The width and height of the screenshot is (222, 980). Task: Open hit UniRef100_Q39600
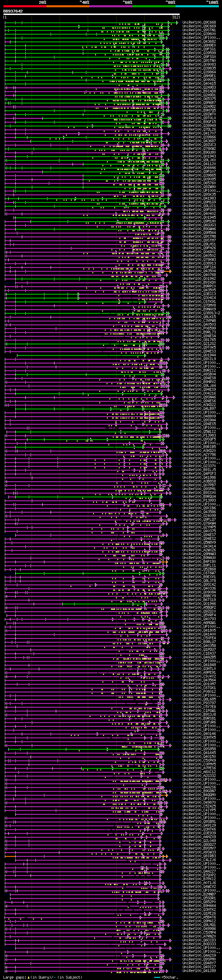click(x=199, y=34)
